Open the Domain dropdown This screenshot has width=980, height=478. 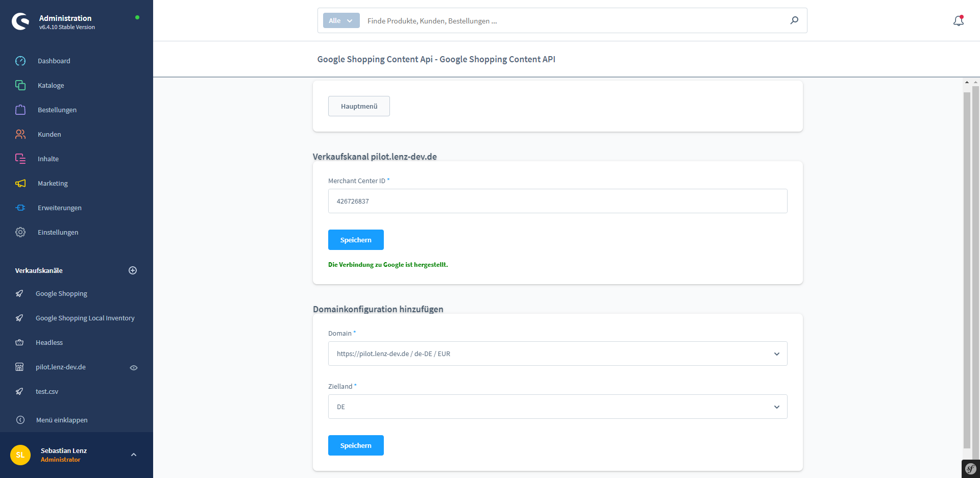[557, 354]
